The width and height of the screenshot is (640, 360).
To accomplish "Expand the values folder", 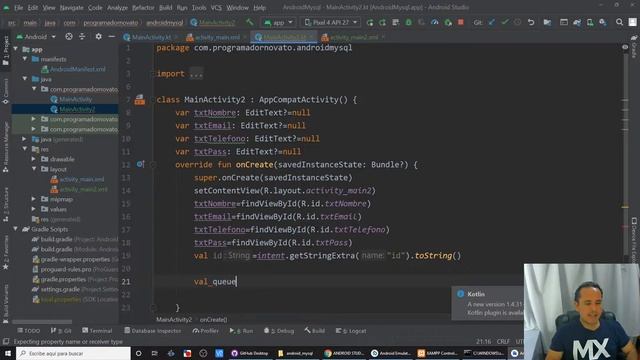I will (34, 209).
